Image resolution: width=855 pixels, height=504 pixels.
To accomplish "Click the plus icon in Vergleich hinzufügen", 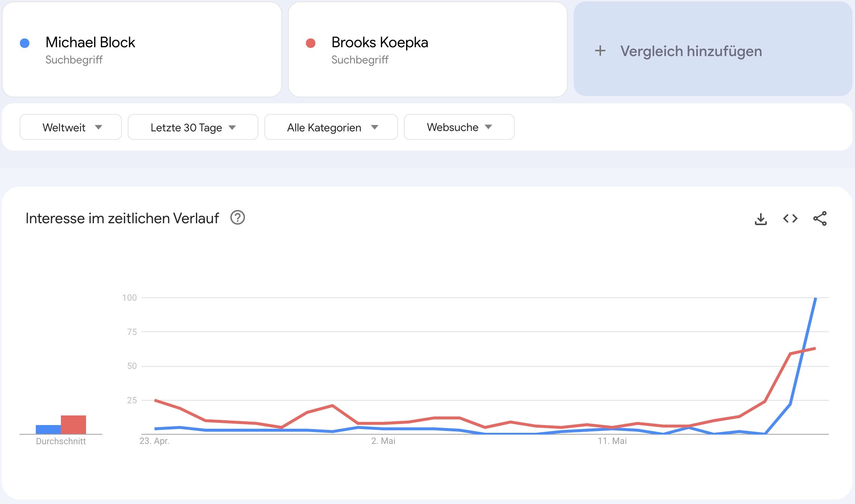I will 600,51.
